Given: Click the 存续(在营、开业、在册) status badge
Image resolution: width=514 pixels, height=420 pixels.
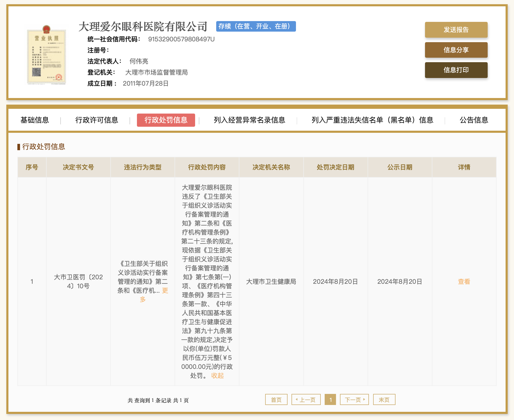Looking at the screenshot, I should coord(256,26).
